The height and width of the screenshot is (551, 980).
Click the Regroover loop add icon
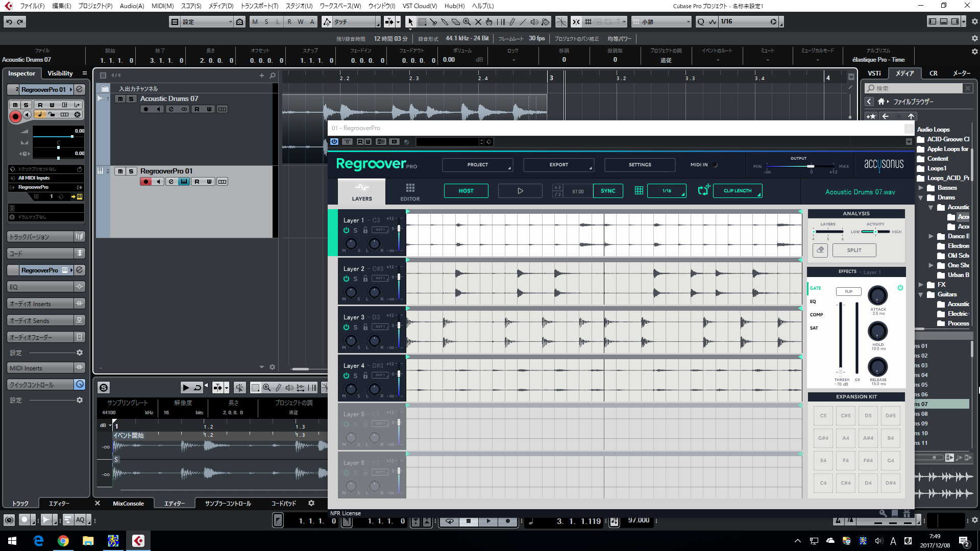point(704,190)
